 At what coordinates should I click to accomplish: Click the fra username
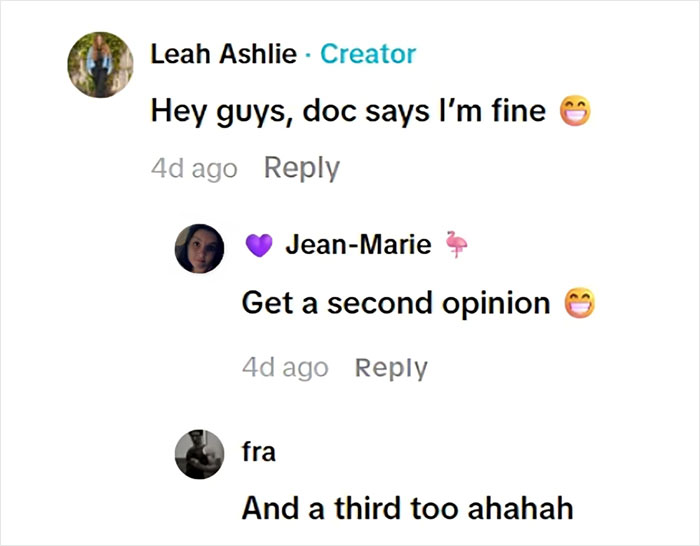coord(258,451)
